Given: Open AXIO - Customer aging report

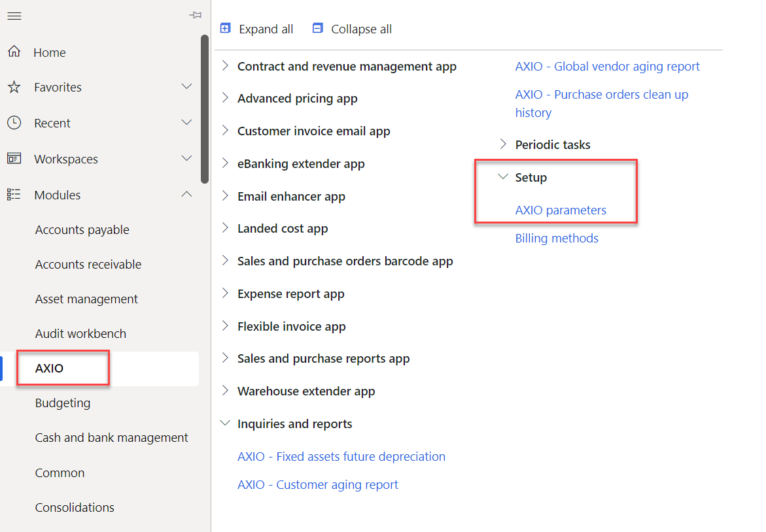Looking at the screenshot, I should tap(318, 485).
